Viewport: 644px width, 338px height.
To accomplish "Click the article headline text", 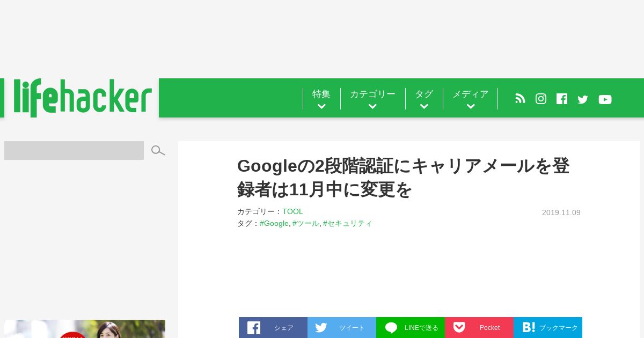I will pyautogui.click(x=403, y=178).
